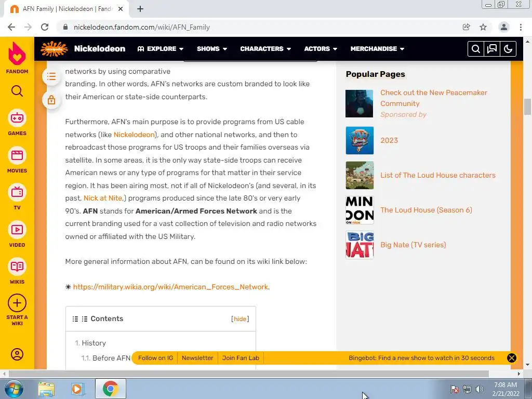Open Windows Media Player from taskbar

coord(77,389)
